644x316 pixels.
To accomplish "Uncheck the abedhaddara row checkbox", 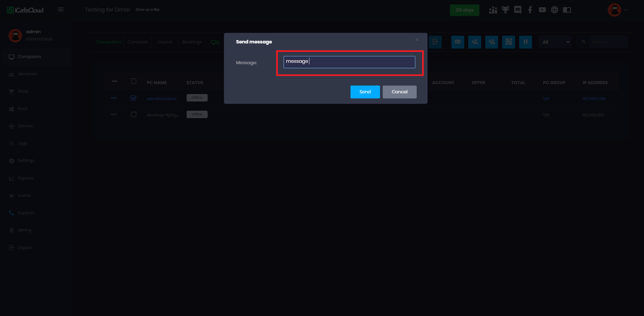I will (133, 98).
